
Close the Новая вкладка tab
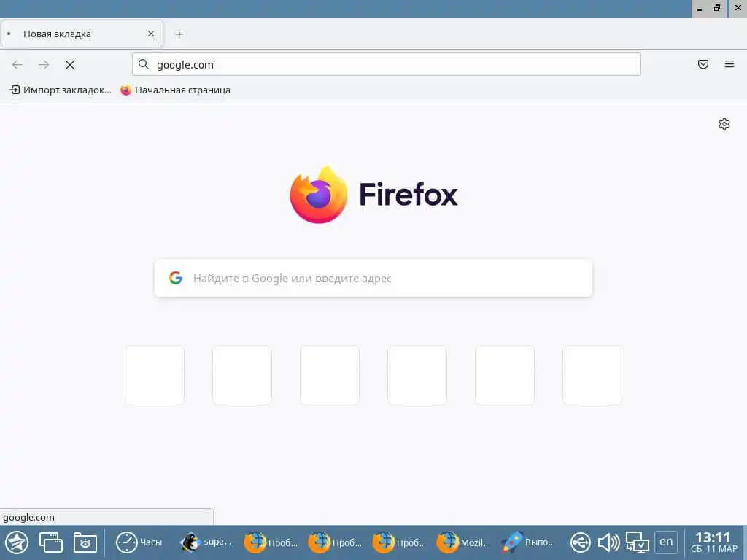coord(151,34)
